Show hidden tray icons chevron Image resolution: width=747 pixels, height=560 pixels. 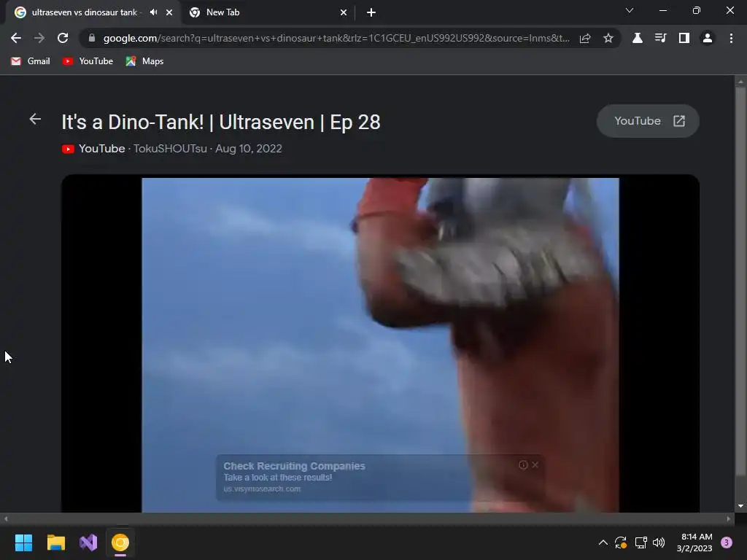(603, 542)
